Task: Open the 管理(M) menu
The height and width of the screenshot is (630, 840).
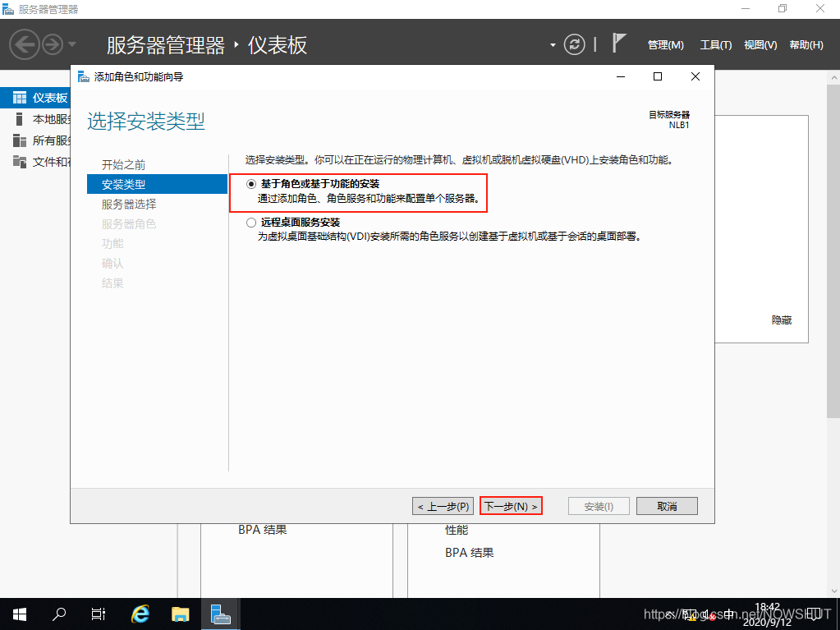Action: [x=665, y=45]
